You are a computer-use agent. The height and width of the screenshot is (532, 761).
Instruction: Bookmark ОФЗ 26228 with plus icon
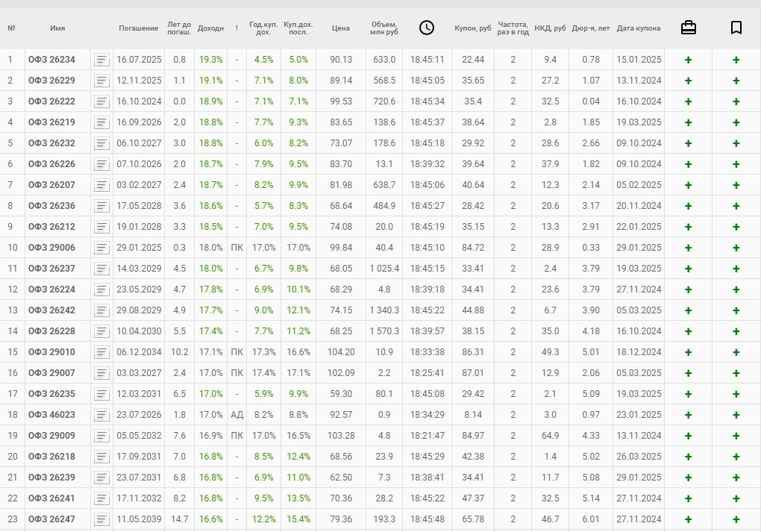[736, 331]
